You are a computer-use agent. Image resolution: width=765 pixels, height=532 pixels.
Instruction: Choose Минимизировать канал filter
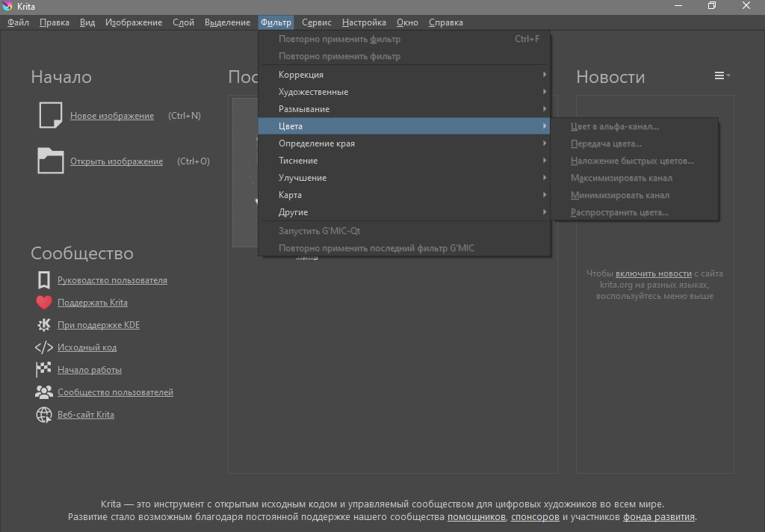(x=634, y=195)
